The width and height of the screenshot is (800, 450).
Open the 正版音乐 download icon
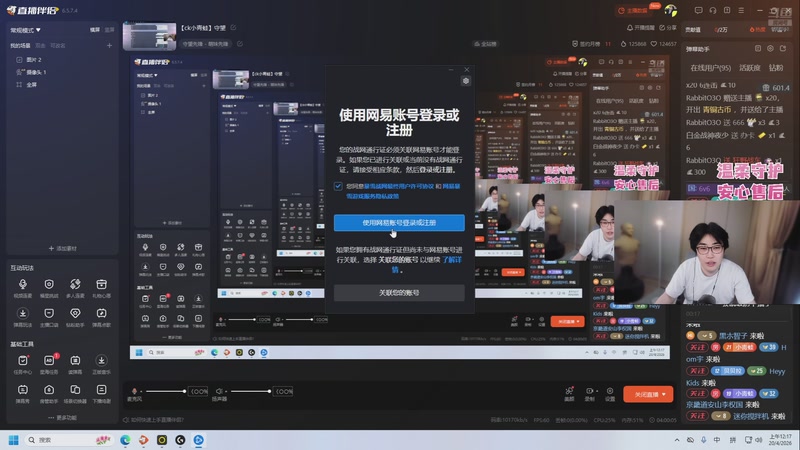(x=102, y=361)
